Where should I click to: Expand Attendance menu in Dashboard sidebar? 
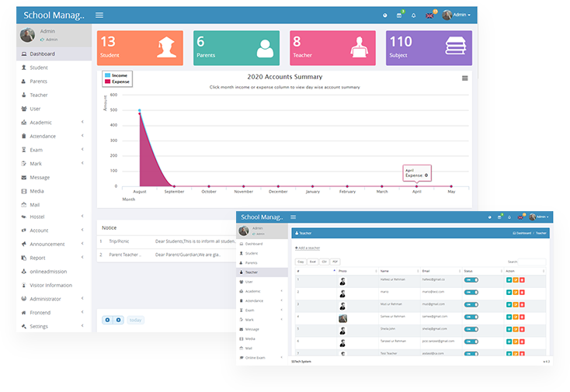pos(54,137)
